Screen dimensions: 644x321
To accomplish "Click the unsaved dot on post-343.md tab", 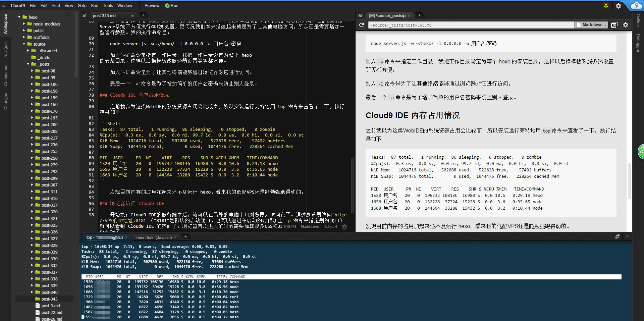I will (132, 16).
